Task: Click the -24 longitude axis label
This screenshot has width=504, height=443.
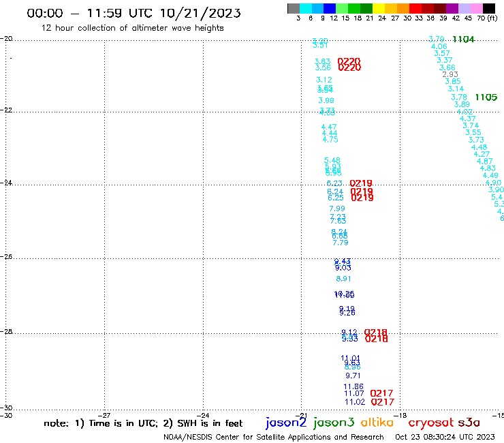Action: [x=204, y=415]
